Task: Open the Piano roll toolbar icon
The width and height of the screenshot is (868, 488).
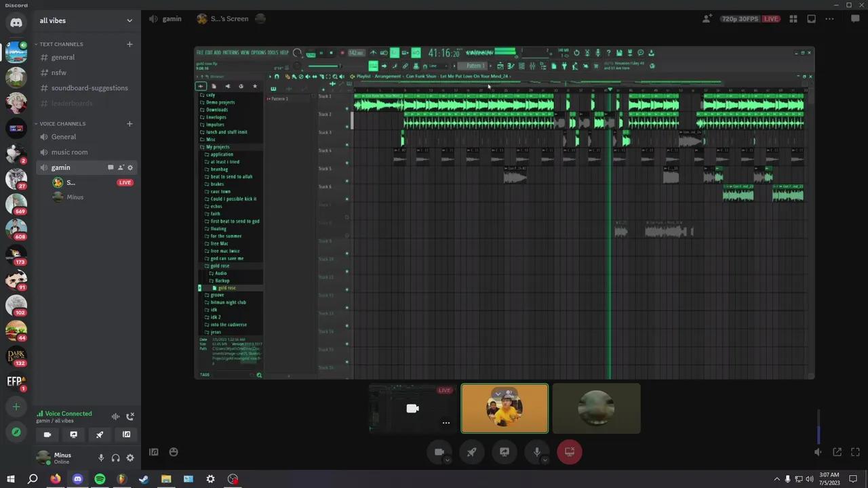Action: (x=511, y=66)
